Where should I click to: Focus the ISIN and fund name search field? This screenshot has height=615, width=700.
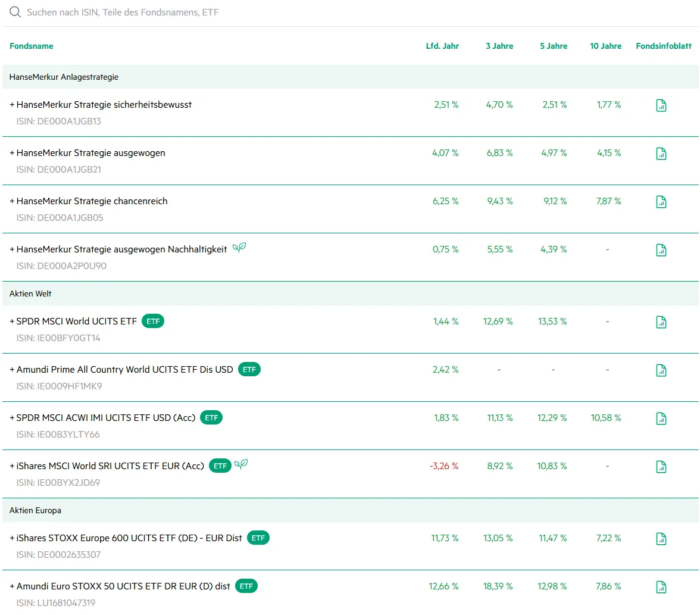pyautogui.click(x=238, y=13)
